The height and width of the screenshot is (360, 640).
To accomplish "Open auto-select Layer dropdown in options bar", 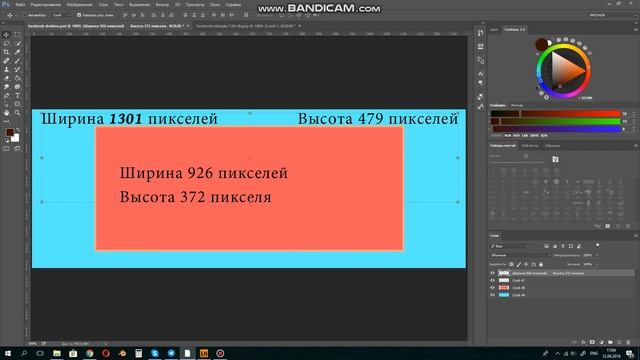I will coord(61,15).
